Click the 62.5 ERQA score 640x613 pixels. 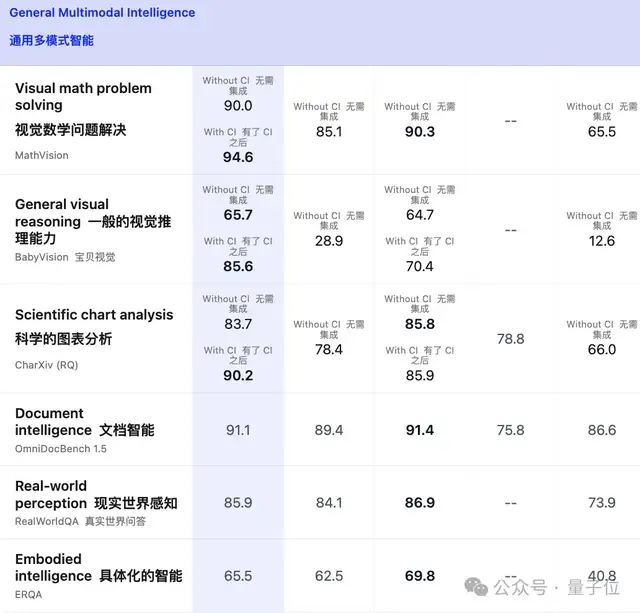coord(329,576)
